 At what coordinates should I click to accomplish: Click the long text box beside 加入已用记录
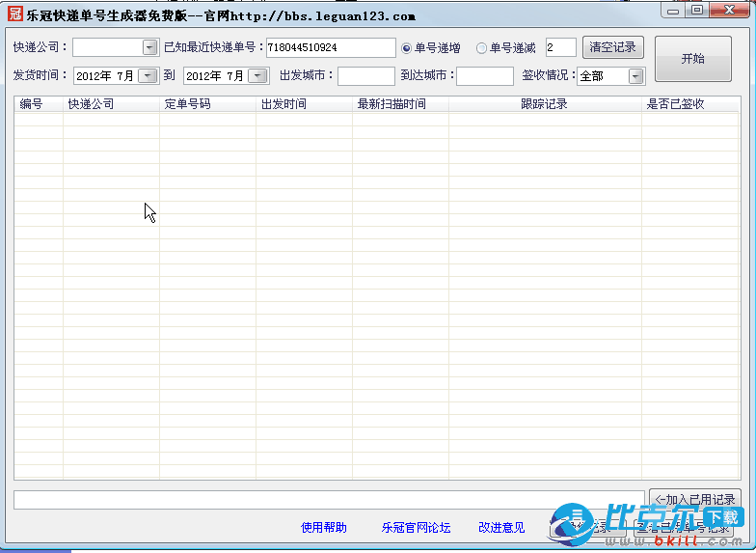[329, 500]
